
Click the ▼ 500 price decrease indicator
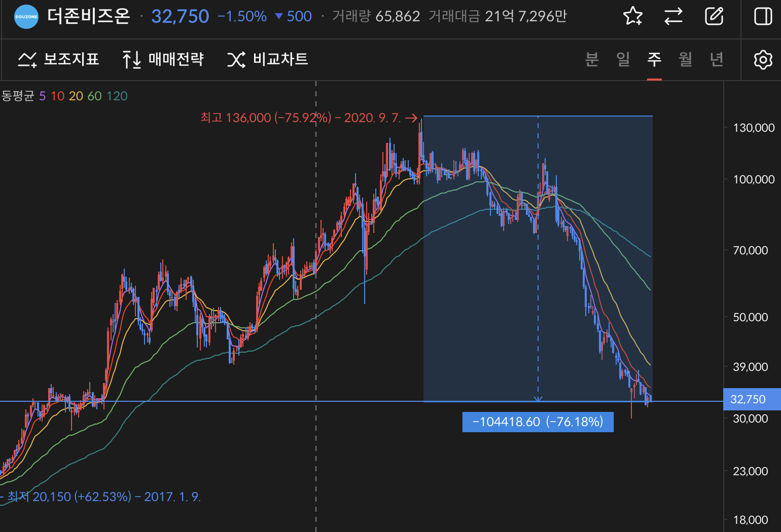pos(293,17)
